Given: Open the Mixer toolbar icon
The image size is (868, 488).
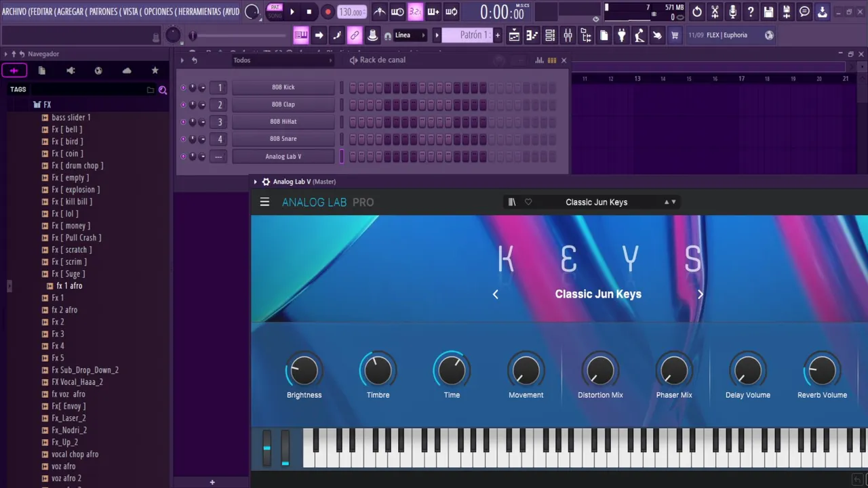Looking at the screenshot, I should (x=568, y=35).
